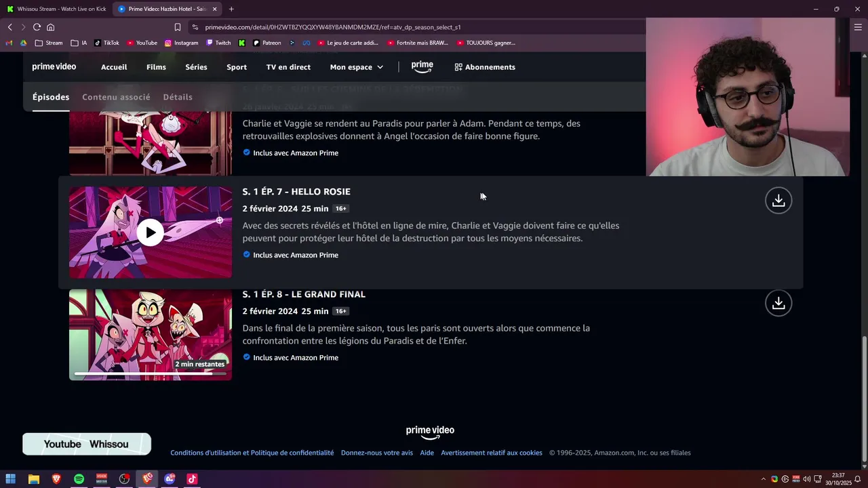Open Abonnements from the navbar

(x=485, y=67)
